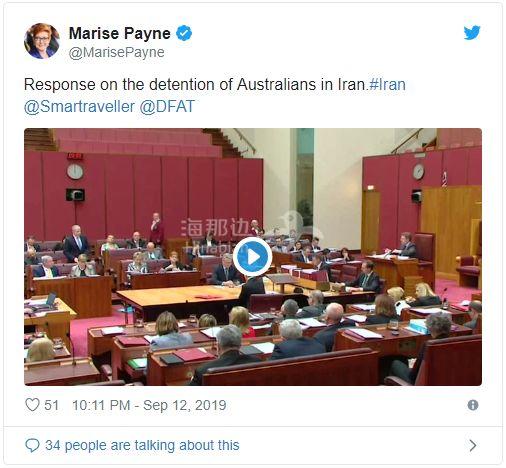Screen dimensions: 506x468
Task: Click the @MarisePayne handle
Action: 116,52
